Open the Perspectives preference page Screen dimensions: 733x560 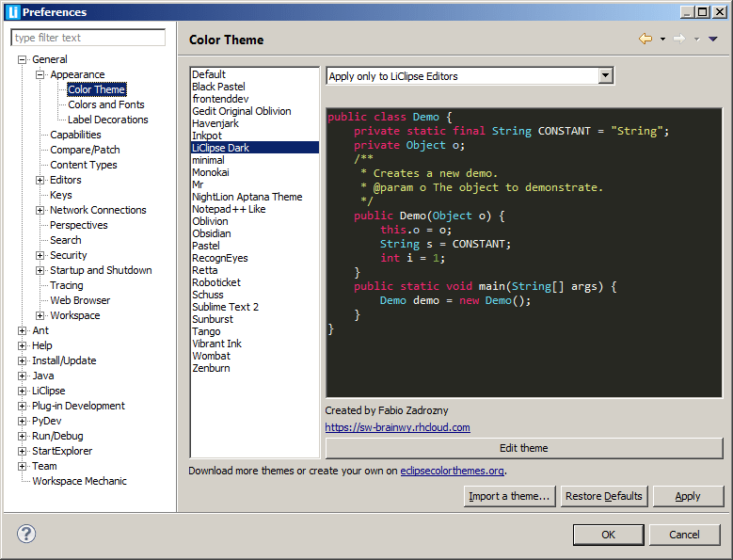coord(79,225)
